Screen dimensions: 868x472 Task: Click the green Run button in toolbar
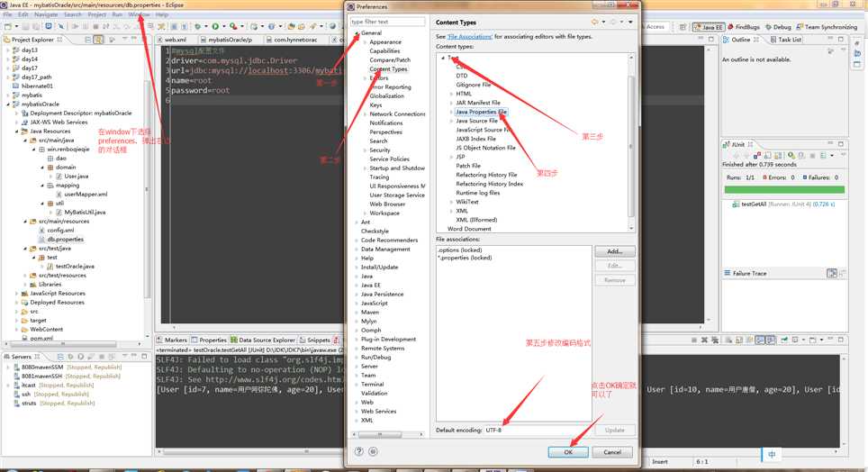(x=215, y=26)
